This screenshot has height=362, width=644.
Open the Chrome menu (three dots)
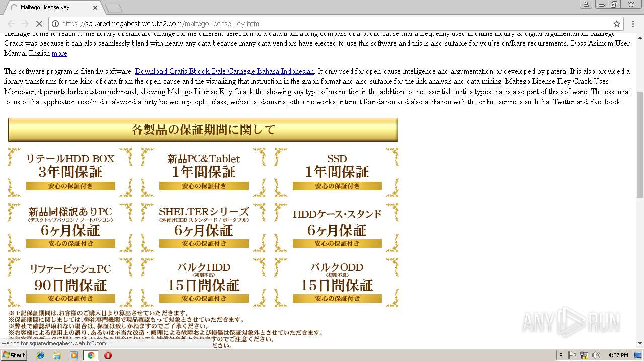coord(632,24)
